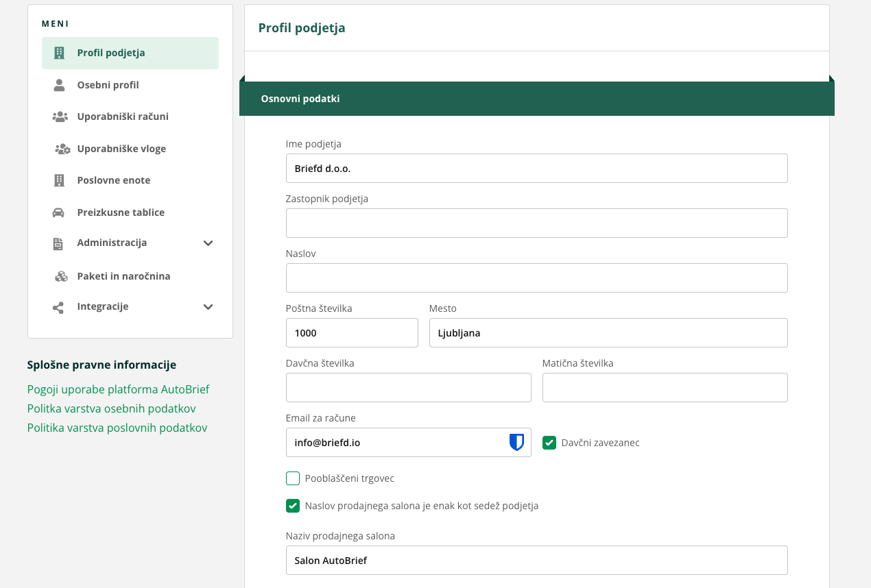Screen dimensions: 871x588
Task: Expand the Administracija submenu chevron
Action: click(208, 243)
